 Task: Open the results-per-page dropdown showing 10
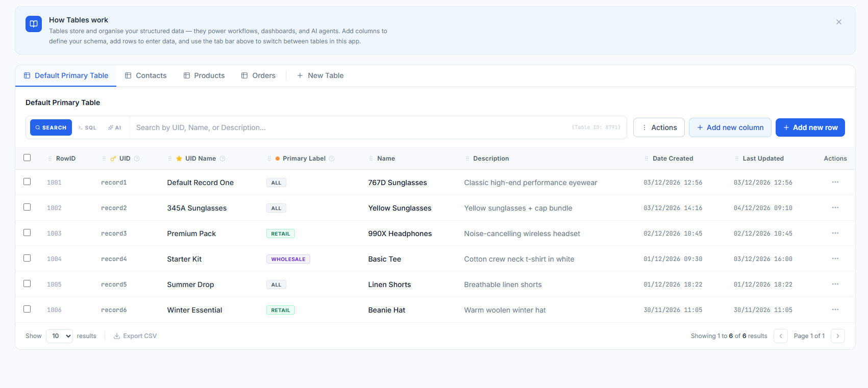coord(59,336)
